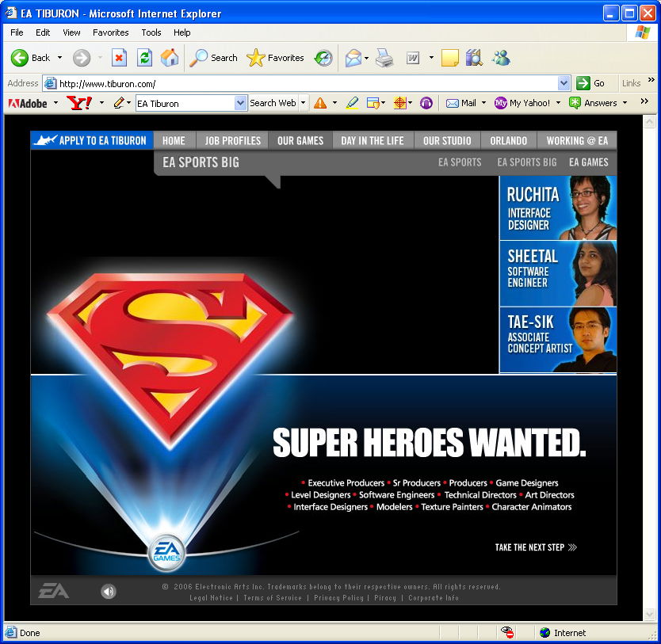Screen dimensions: 661x644
Task: Click the Adobe toolbar logo
Action: coord(28,103)
